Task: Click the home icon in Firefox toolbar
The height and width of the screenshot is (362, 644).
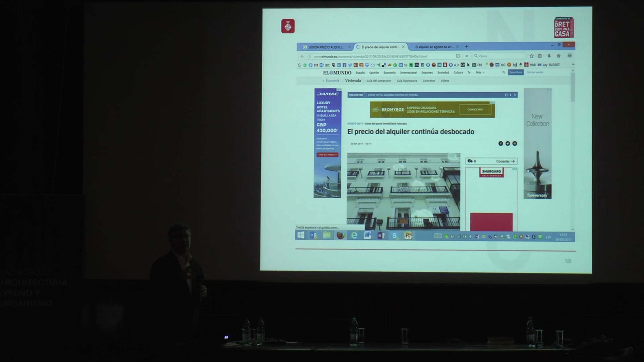Action: [558, 56]
